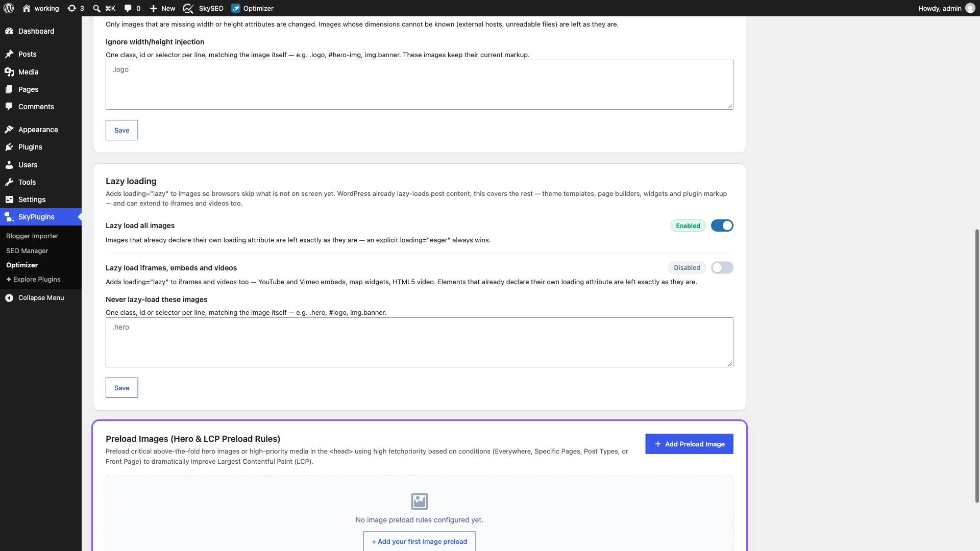980x551 pixels.
Task: Select the Optimizer submenu item
Action: click(x=22, y=265)
